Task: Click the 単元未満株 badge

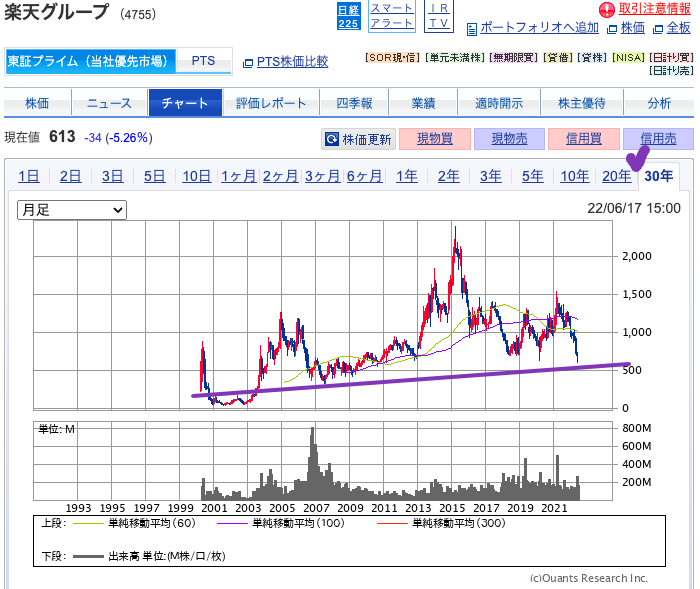Action: 455,58
